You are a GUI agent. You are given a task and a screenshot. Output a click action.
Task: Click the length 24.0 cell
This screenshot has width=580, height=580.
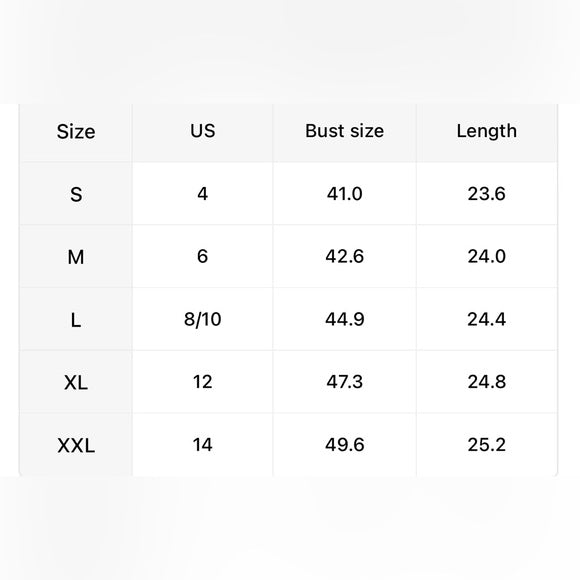486,256
